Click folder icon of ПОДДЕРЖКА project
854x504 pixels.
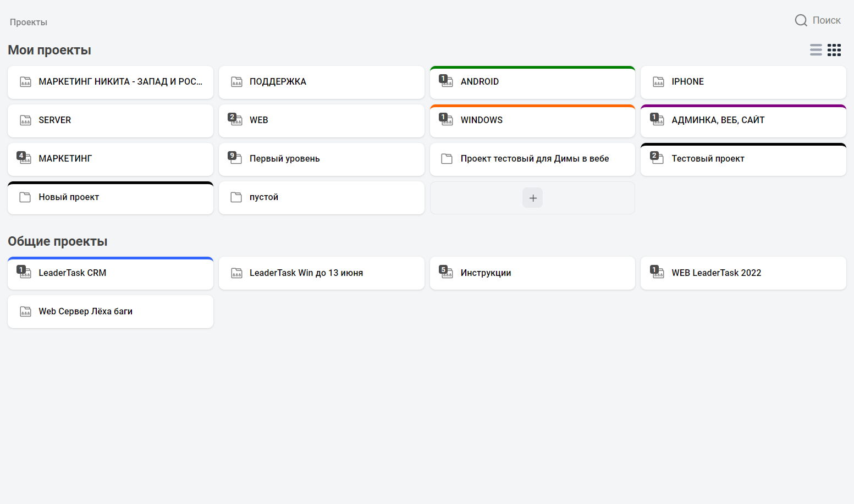pyautogui.click(x=236, y=82)
